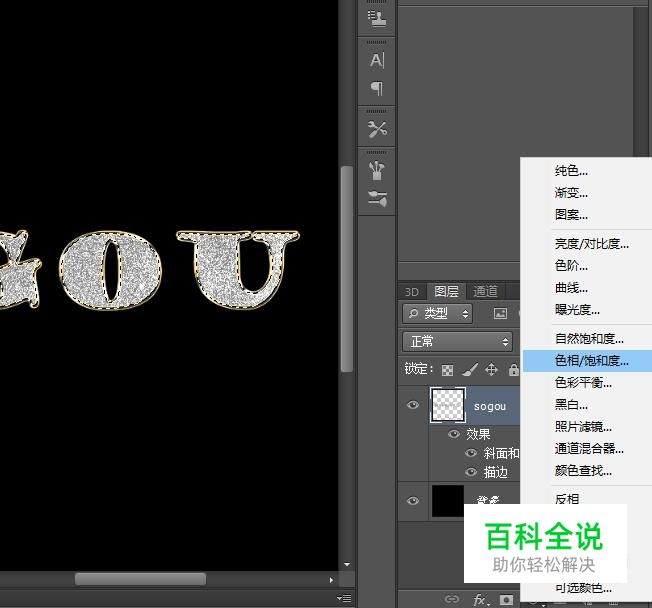Viewport: 652px width, 608px height.
Task: Click the link layers icon
Action: [x=452, y=599]
